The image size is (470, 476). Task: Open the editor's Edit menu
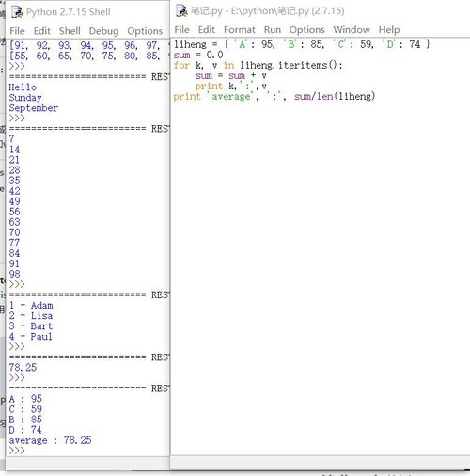(x=207, y=30)
